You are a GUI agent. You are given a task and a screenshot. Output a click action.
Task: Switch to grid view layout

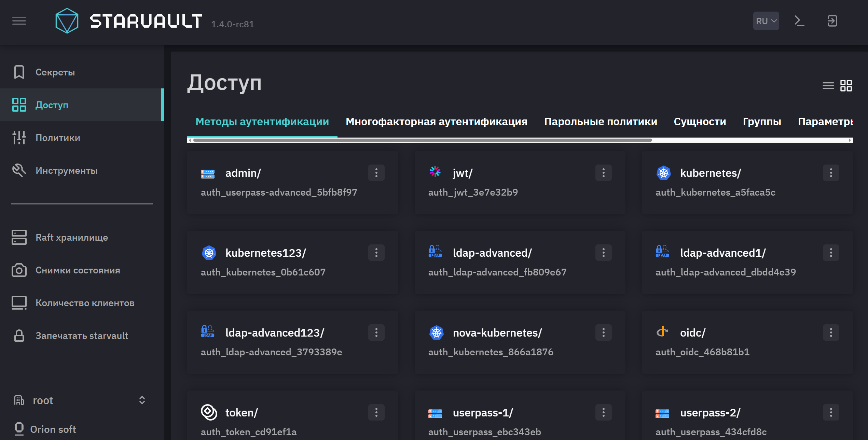click(846, 86)
